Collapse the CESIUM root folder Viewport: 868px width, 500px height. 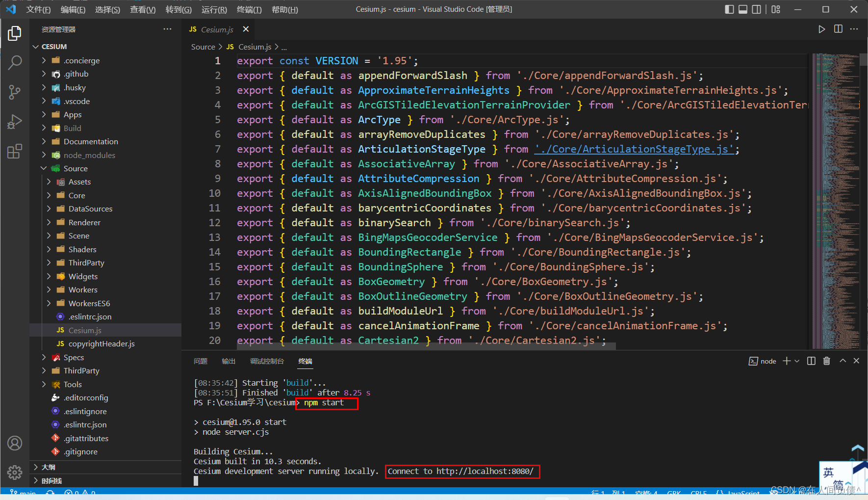(x=106, y=47)
